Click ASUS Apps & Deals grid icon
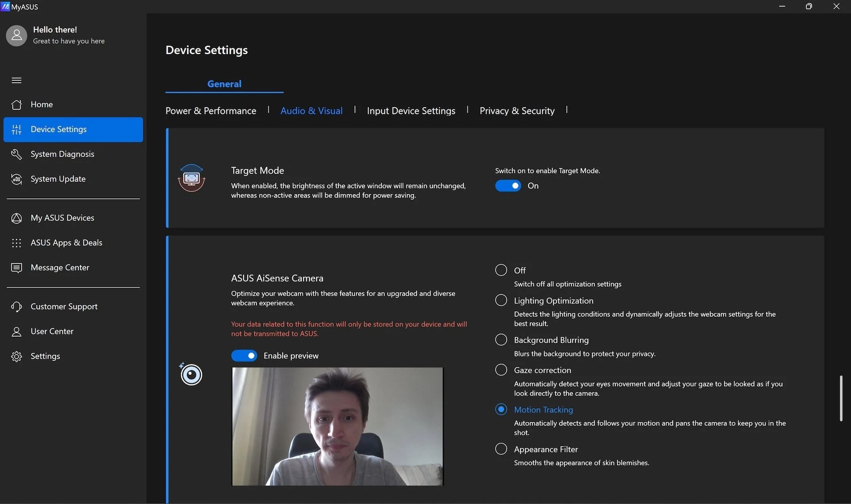Image resolution: width=851 pixels, height=504 pixels. 16,243
